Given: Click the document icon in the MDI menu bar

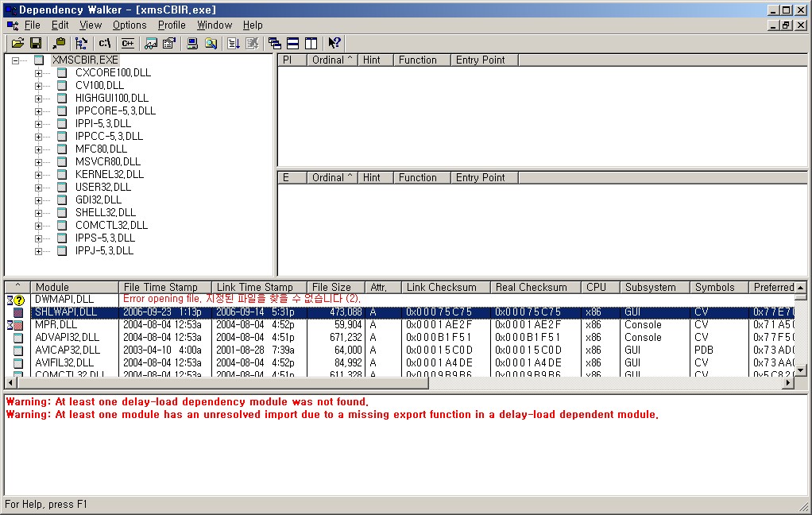Looking at the screenshot, I should click(x=13, y=25).
